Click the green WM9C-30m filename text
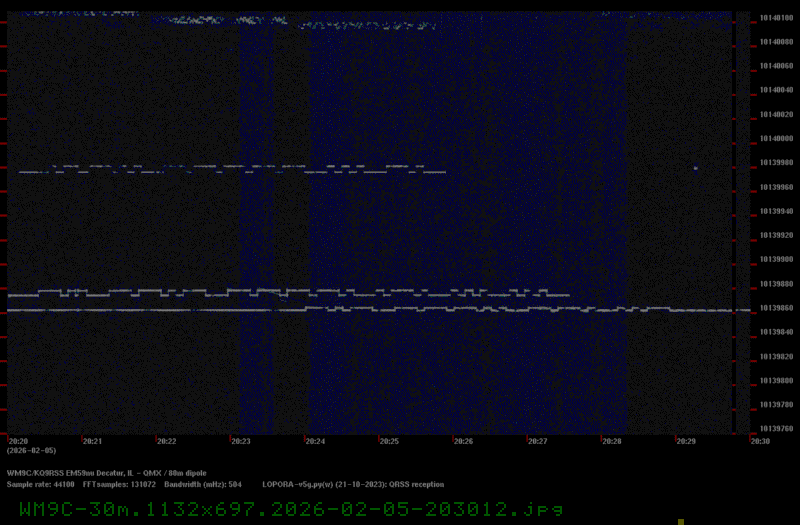Image resolution: width=800 pixels, height=525 pixels. point(290,509)
